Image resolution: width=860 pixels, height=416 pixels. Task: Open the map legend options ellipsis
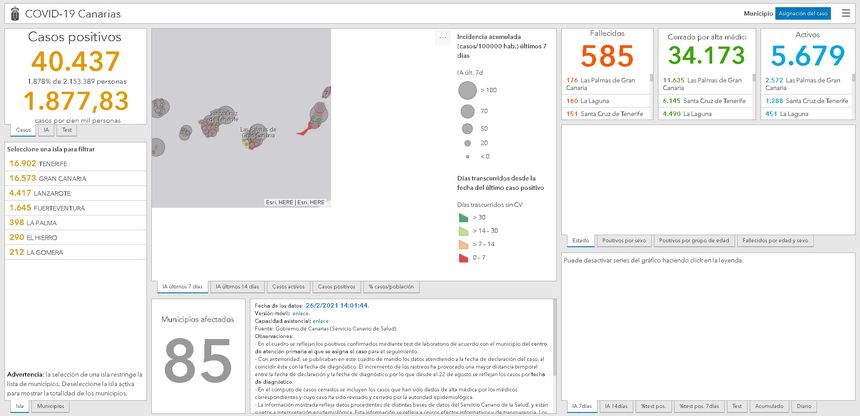pyautogui.click(x=442, y=39)
